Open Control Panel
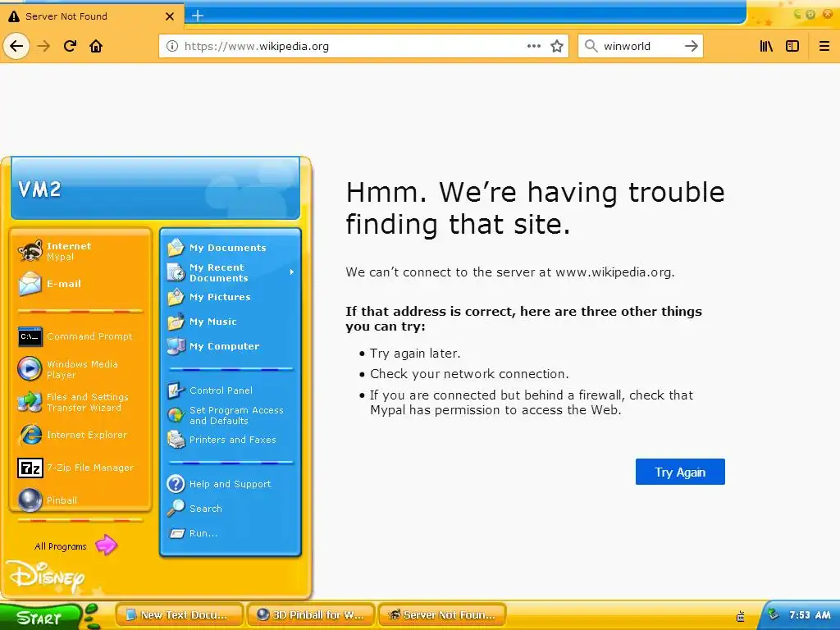This screenshot has height=630, width=840. click(x=231, y=390)
